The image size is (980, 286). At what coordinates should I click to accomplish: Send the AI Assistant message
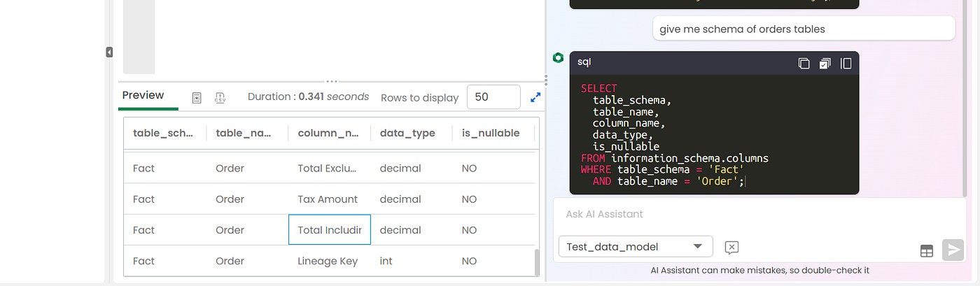click(x=953, y=250)
